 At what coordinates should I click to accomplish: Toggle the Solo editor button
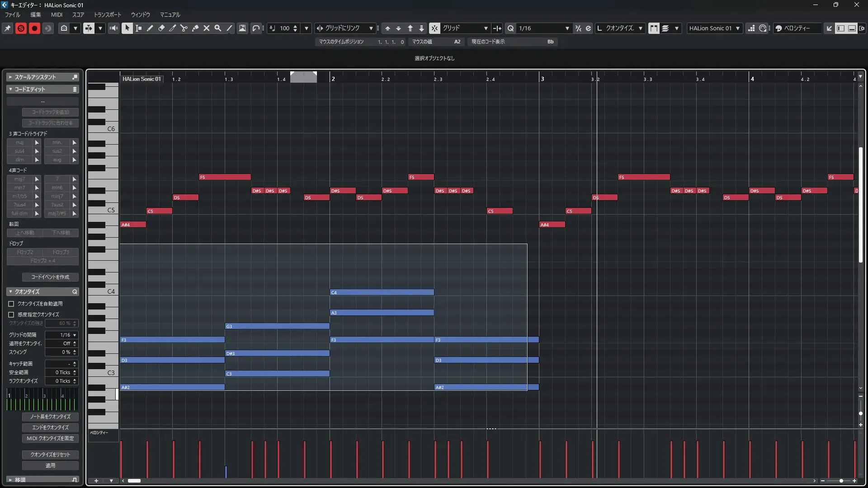21,28
